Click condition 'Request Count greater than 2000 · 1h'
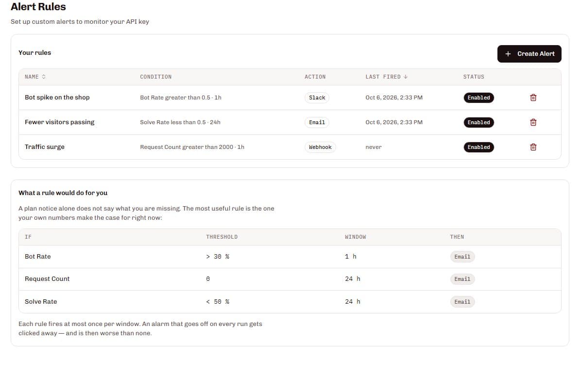Image resolution: width=580 pixels, height=392 pixels. 192,147
